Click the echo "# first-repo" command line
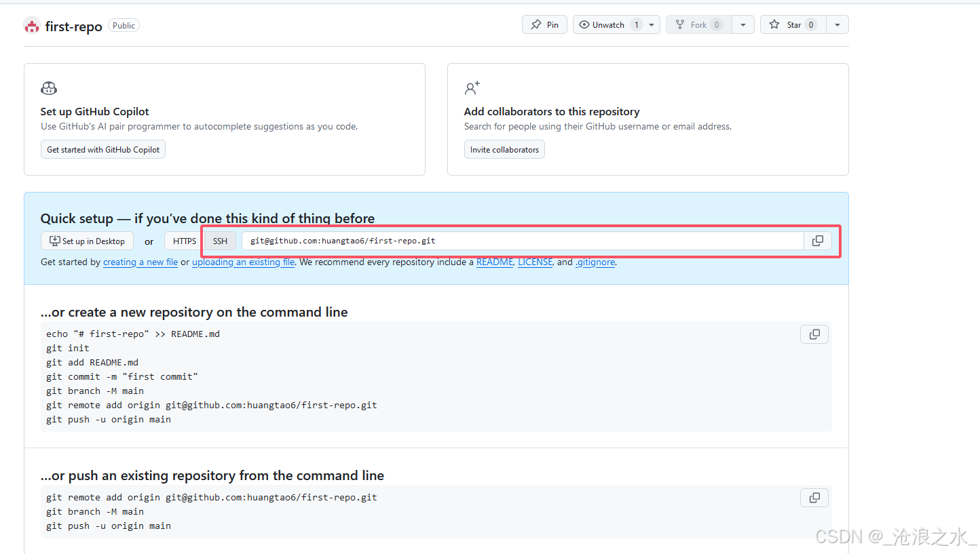980x554 pixels. (133, 334)
